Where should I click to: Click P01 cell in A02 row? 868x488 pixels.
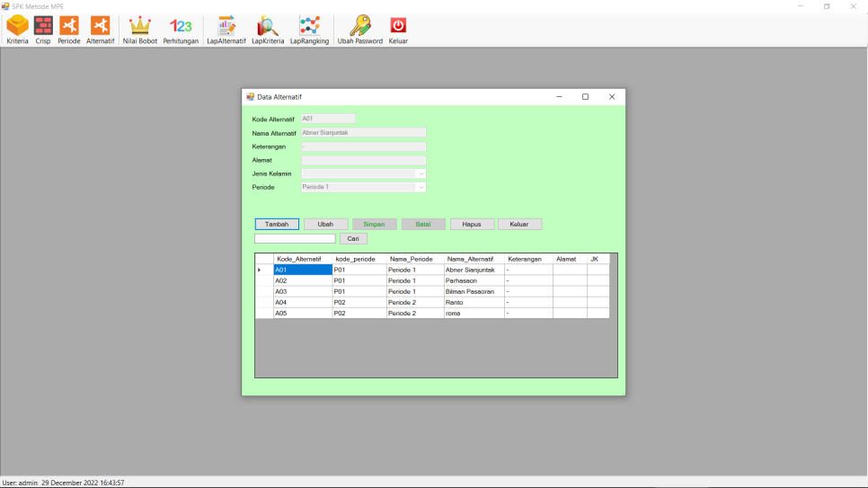(x=359, y=280)
